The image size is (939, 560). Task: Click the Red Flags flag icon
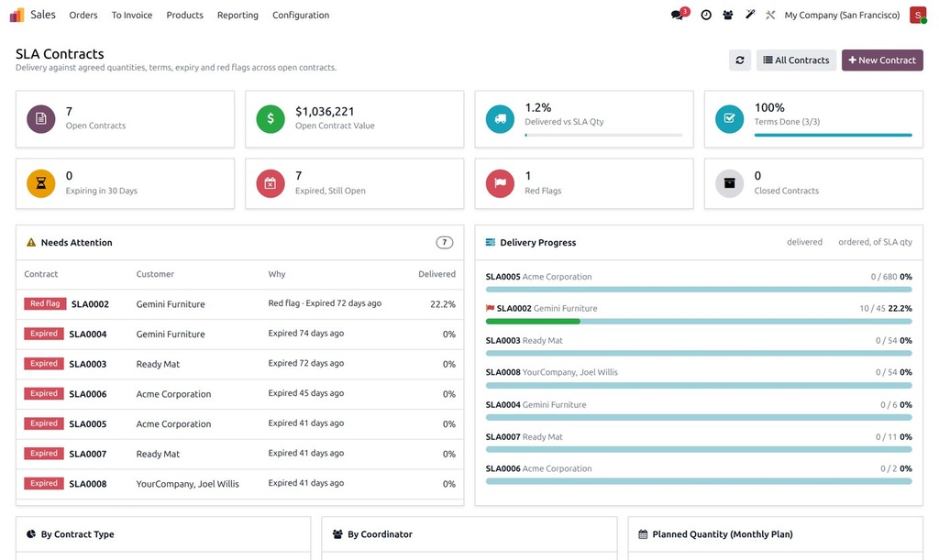[500, 183]
